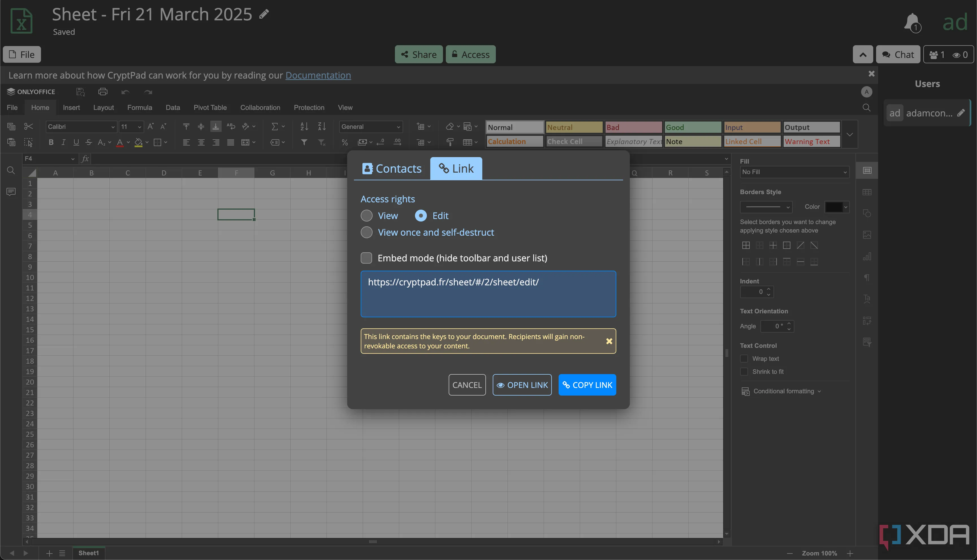Apply the Good cell style
The width and height of the screenshot is (977, 560).
693,127
